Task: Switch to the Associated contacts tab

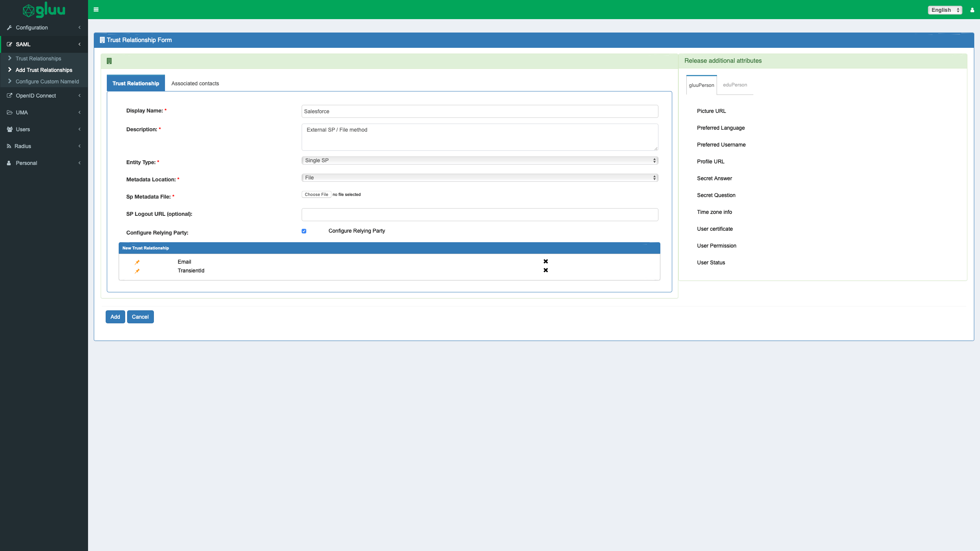Action: pyautogui.click(x=195, y=83)
